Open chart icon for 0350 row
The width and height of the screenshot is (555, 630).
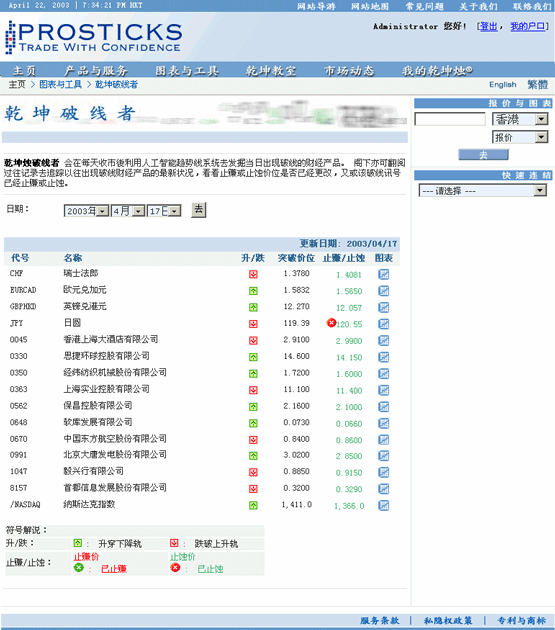384,374
